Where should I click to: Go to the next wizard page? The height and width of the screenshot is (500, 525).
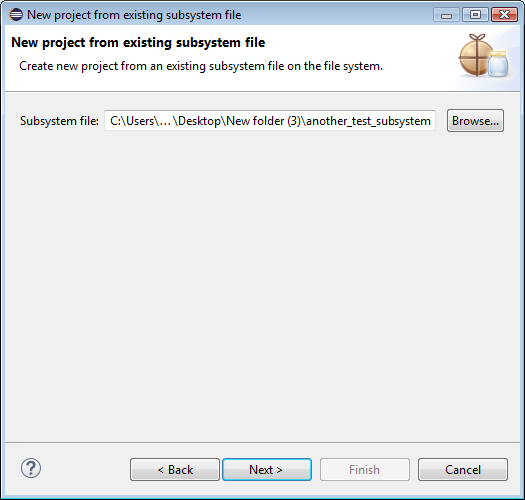click(267, 470)
